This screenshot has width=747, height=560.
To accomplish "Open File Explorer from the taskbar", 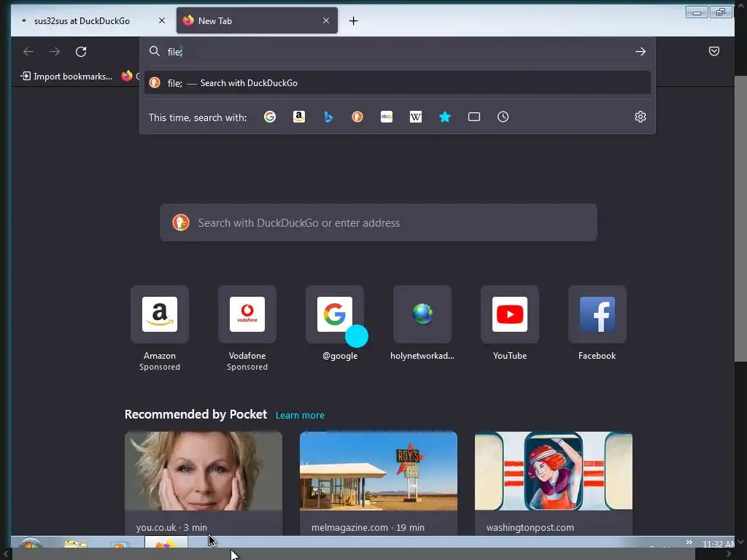I will pos(76,544).
